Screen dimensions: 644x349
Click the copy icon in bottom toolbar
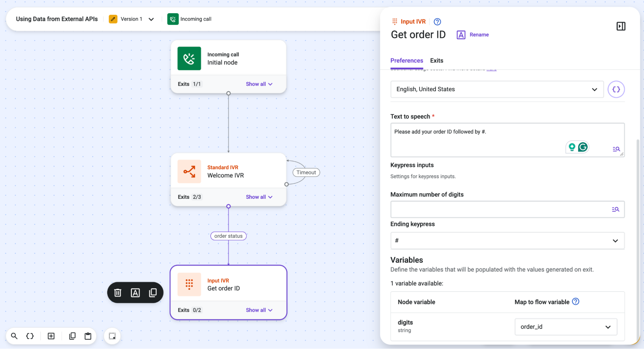(x=72, y=336)
